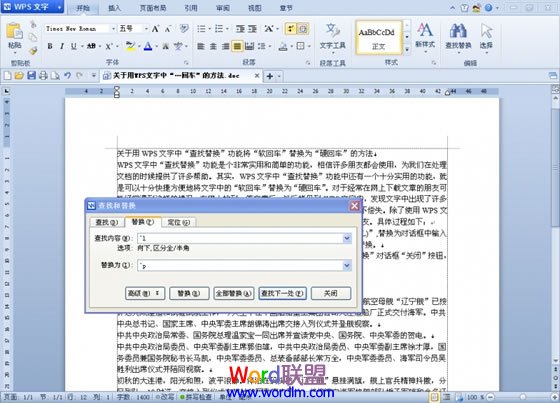Click the shading paint bucket icon

[283, 46]
